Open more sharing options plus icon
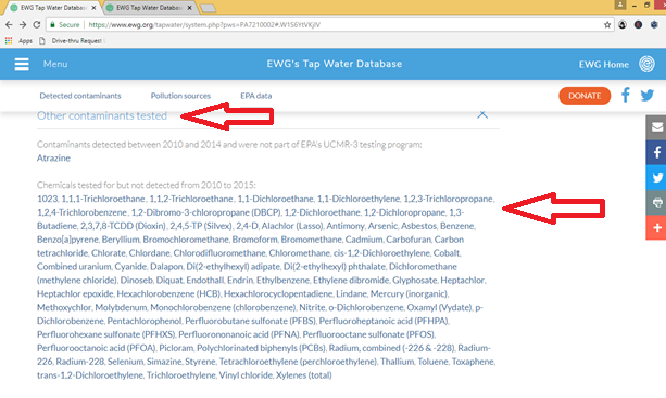 pyautogui.click(x=657, y=228)
